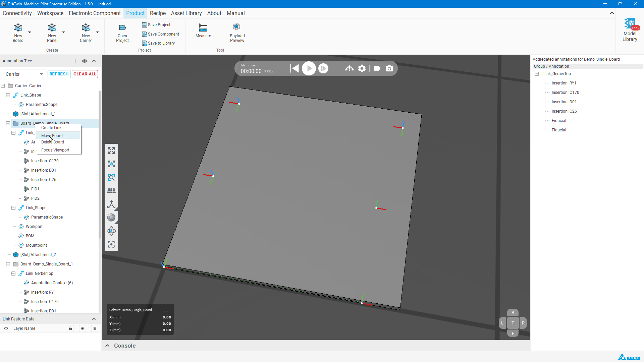Open a project with Open Project
644x362 pixels.
122,33
